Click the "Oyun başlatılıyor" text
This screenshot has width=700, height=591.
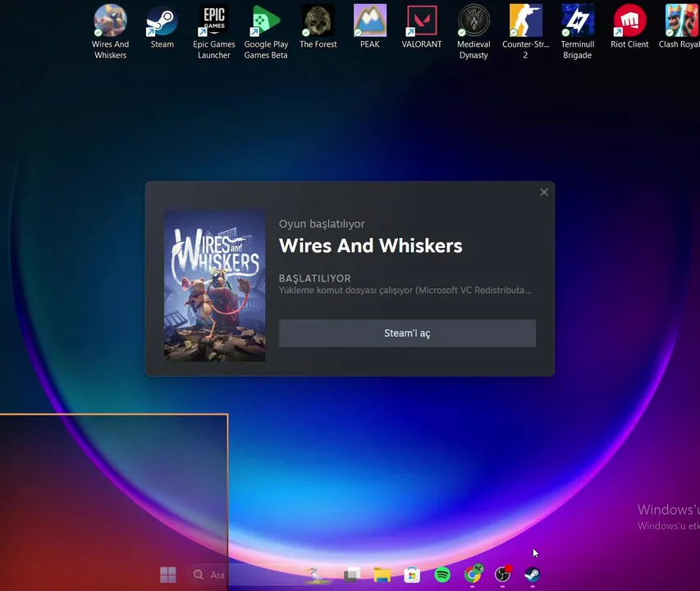click(322, 223)
